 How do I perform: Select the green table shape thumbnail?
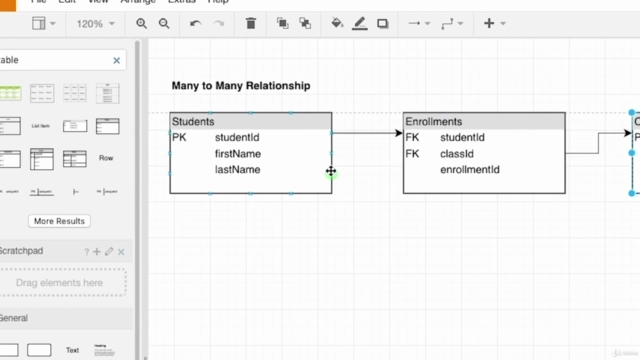tap(11, 93)
